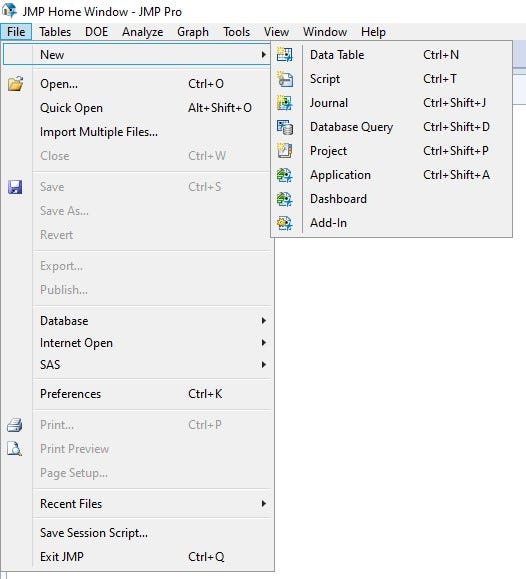
Task: Open the Help menu
Action: [373, 32]
